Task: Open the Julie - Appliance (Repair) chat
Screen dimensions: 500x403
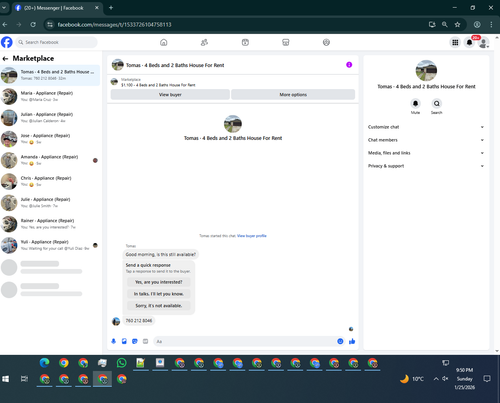Action: [50, 203]
